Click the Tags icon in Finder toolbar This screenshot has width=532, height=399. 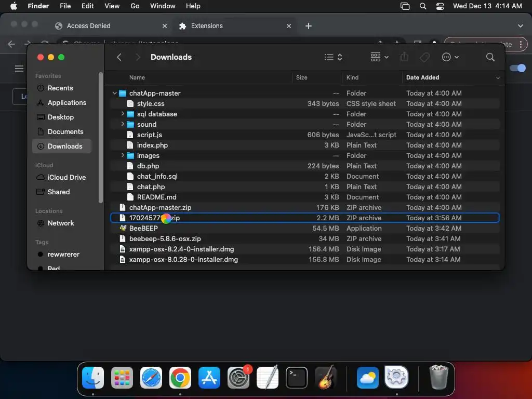coord(424,57)
